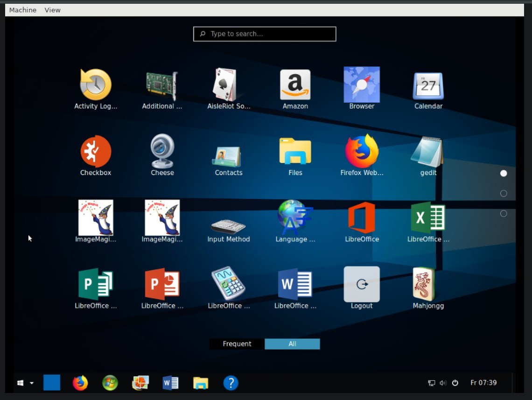Select the All apps tab
The height and width of the screenshot is (400, 532).
click(x=292, y=344)
